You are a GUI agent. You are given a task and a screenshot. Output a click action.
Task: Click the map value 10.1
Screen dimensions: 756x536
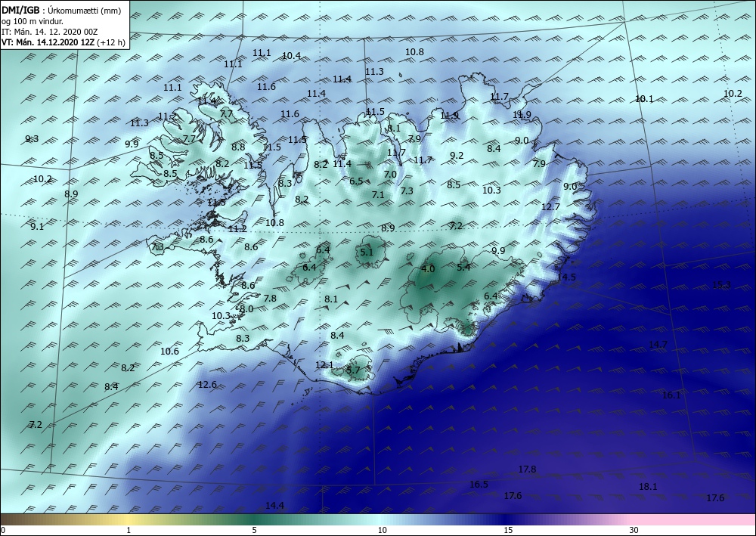tap(644, 99)
